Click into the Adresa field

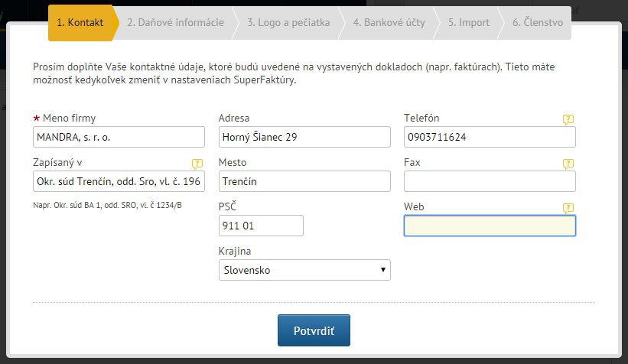(x=304, y=137)
